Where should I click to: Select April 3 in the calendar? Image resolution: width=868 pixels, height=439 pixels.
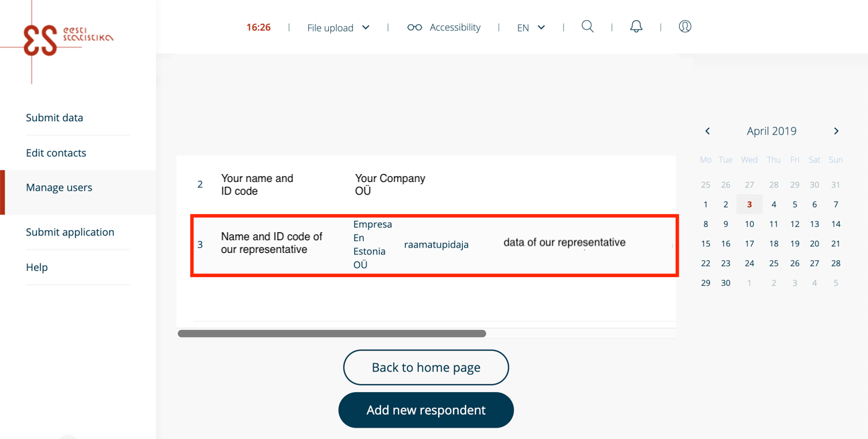click(x=749, y=204)
